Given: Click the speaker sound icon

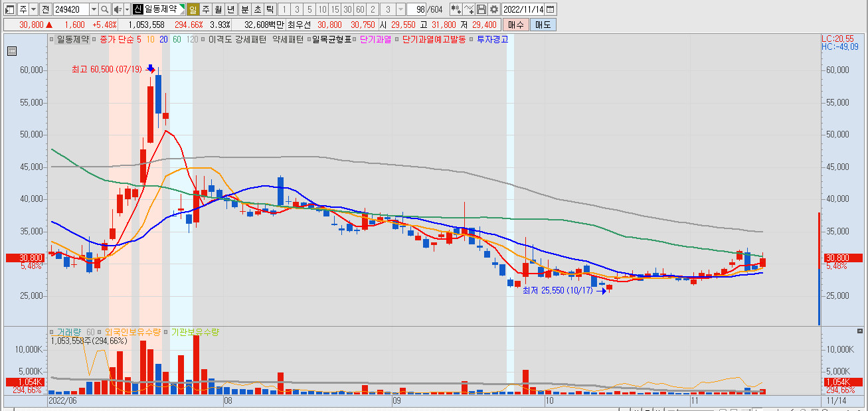Looking at the screenshot, I should coord(118,9).
